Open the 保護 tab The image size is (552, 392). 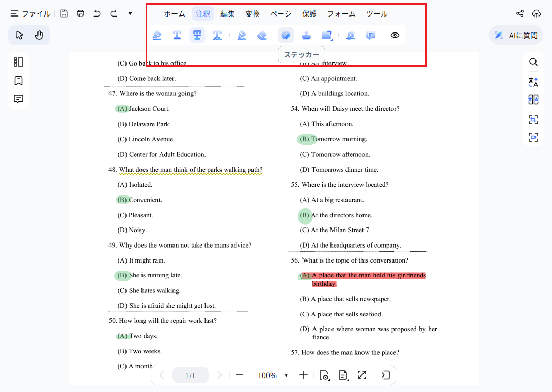click(x=309, y=14)
